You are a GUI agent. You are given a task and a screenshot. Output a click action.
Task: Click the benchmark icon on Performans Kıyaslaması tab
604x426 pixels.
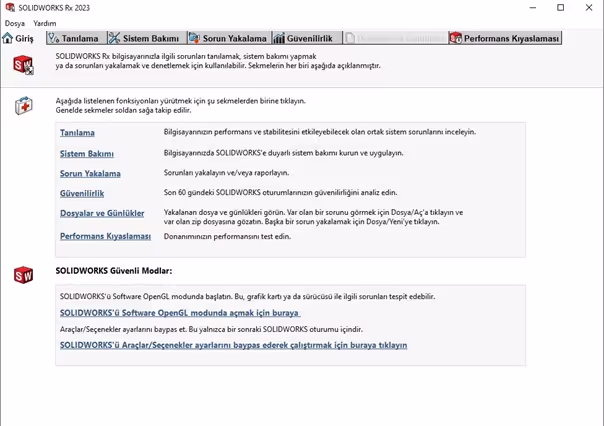pos(456,38)
